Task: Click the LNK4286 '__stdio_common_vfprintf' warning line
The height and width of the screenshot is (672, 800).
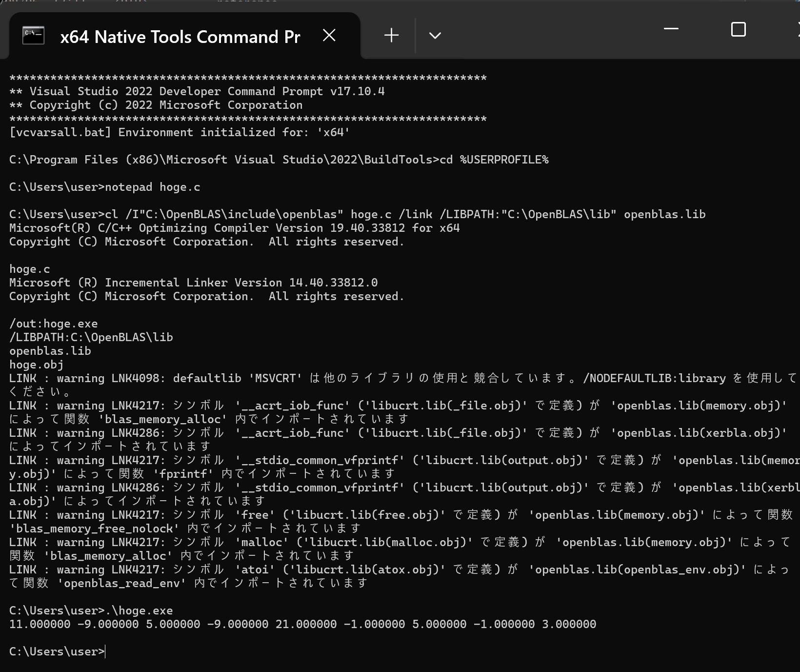Action: point(404,494)
